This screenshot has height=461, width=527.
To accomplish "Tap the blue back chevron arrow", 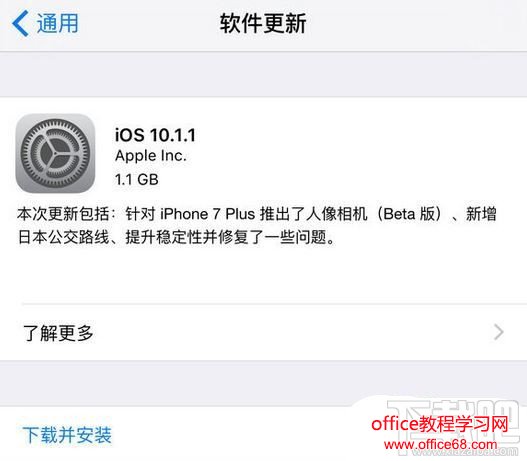I will coord(20,23).
